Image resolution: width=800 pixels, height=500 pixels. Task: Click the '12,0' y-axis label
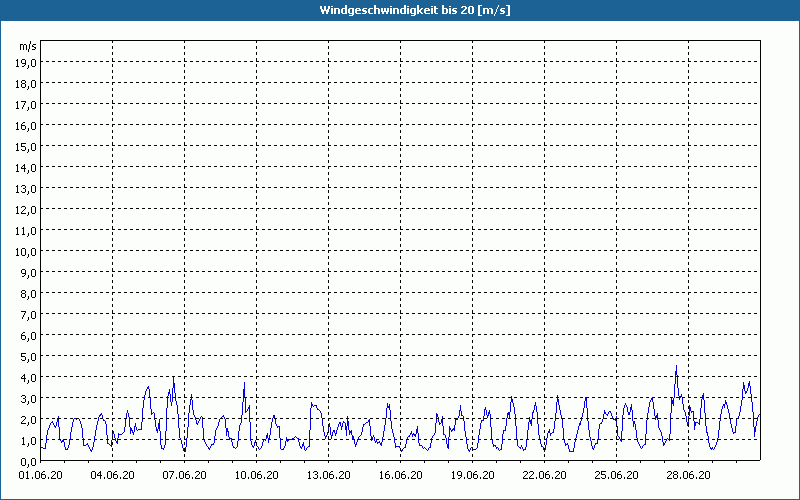click(x=26, y=210)
